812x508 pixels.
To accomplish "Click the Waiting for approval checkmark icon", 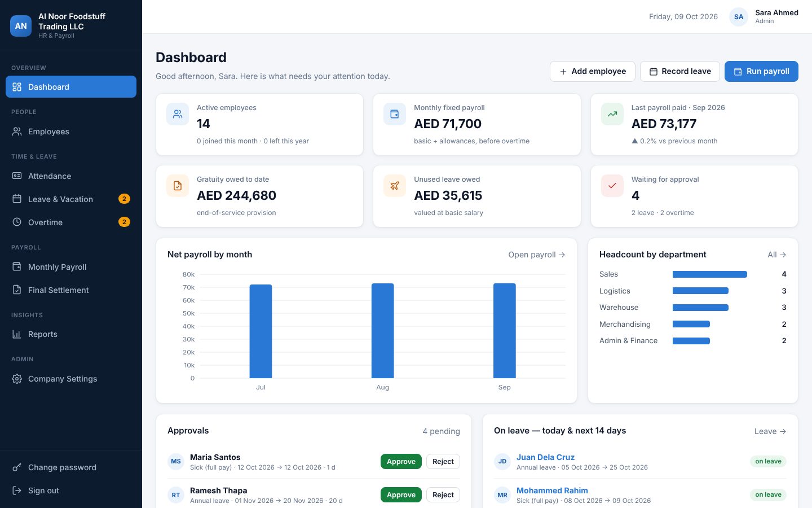I will [612, 186].
